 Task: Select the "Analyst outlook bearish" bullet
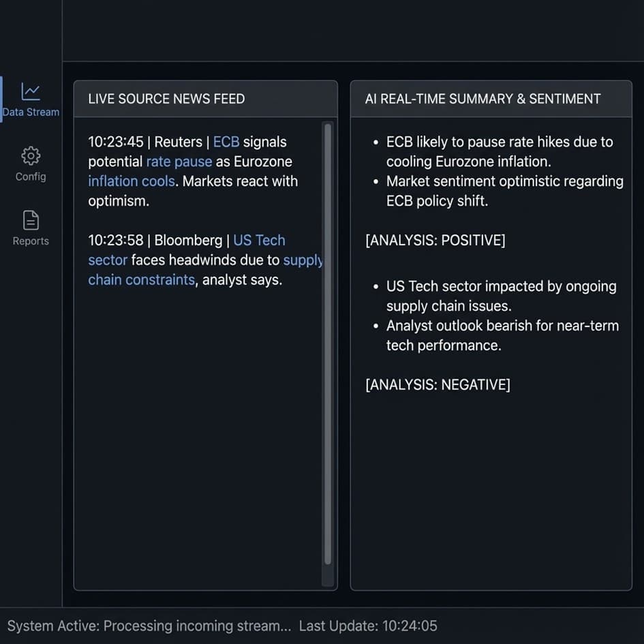click(502, 335)
